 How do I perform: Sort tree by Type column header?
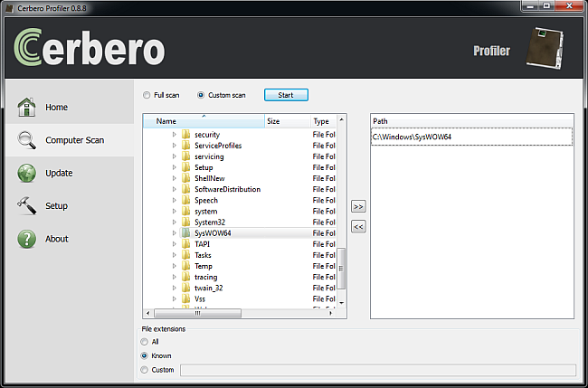coord(323,121)
